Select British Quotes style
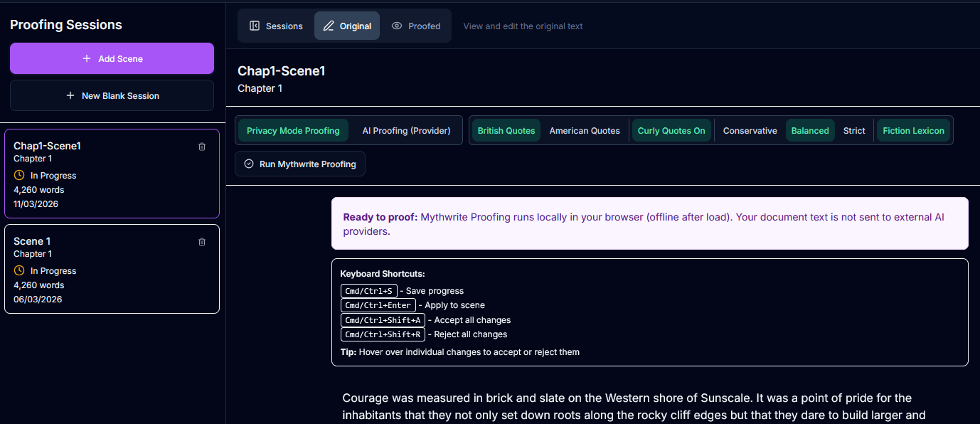The height and width of the screenshot is (424, 980). pyautogui.click(x=506, y=130)
